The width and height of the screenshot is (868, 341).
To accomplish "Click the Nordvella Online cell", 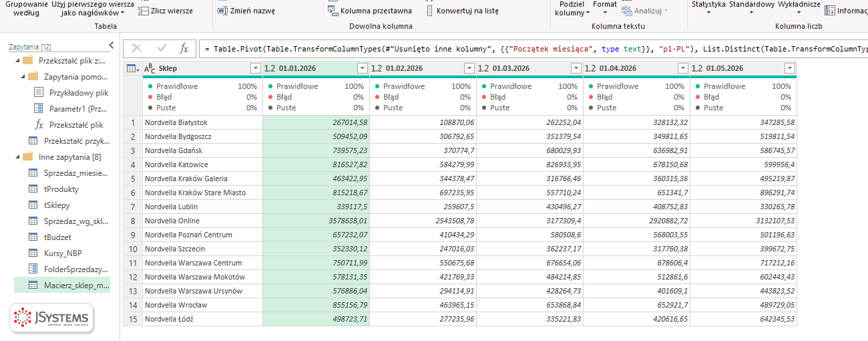I will click(x=202, y=221).
